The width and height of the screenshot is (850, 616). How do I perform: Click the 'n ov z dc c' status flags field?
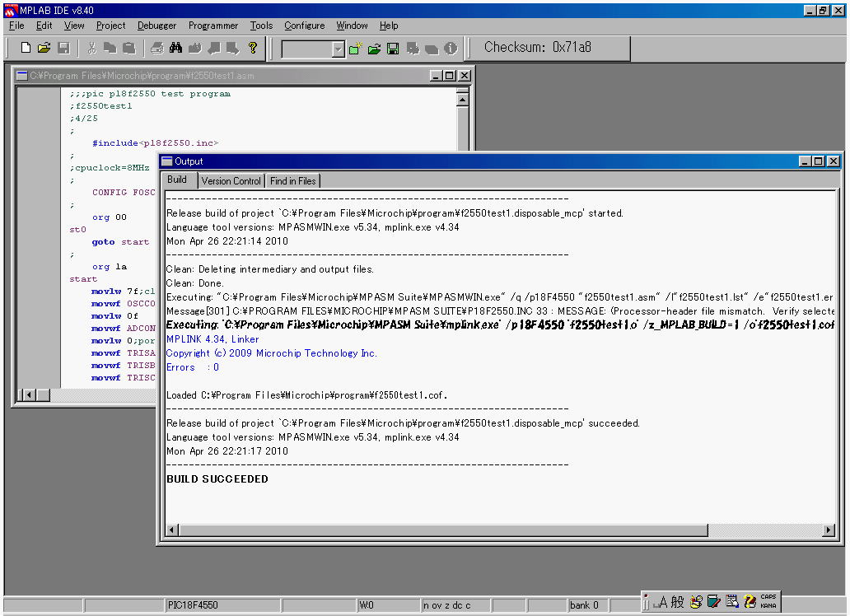[x=455, y=605]
